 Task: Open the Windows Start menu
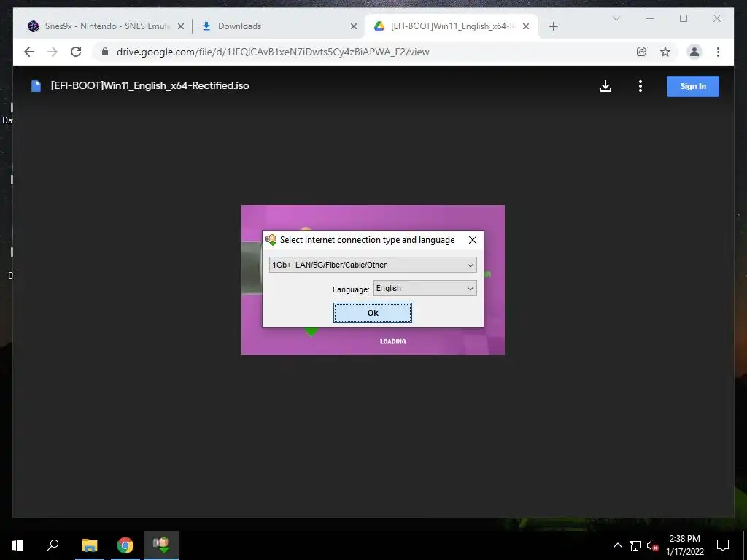18,545
